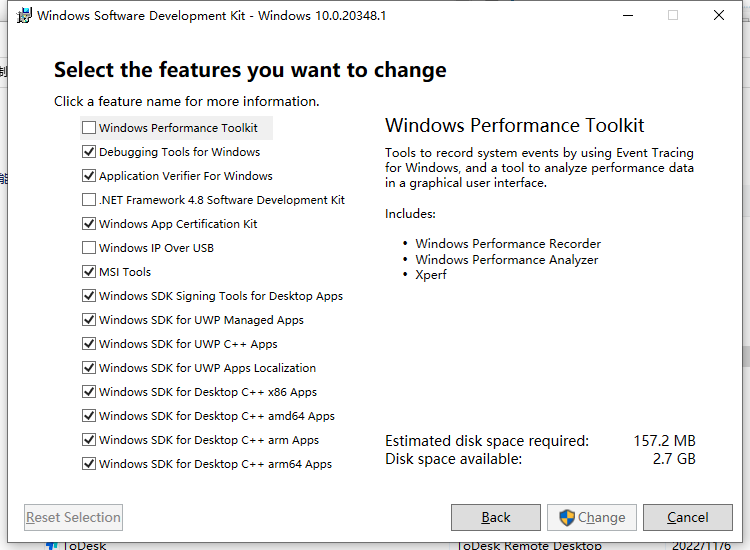Select the Windows SDK for UWP Managed Apps label
Image resolution: width=750 pixels, height=550 pixels.
click(x=201, y=319)
